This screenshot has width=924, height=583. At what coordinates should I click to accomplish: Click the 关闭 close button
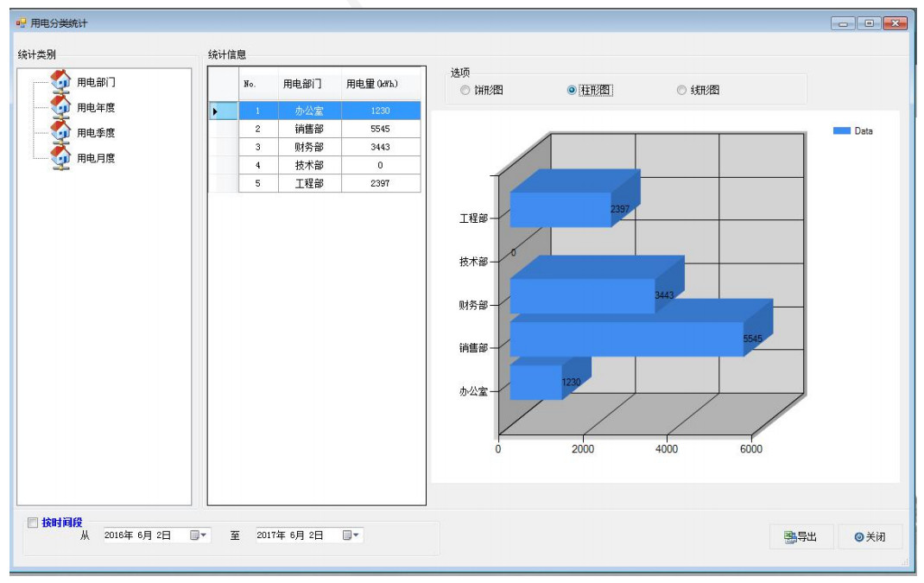coord(870,536)
